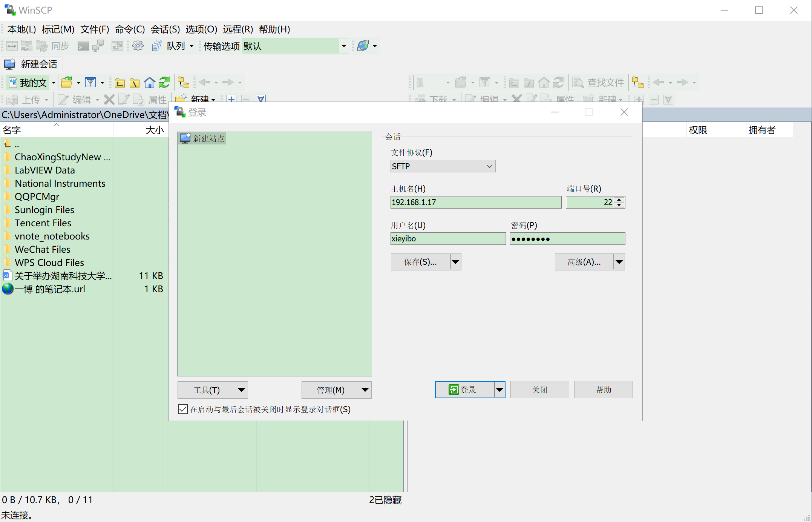This screenshot has width=812, height=522.
Task: Click the local directory tree icon
Action: 184,82
